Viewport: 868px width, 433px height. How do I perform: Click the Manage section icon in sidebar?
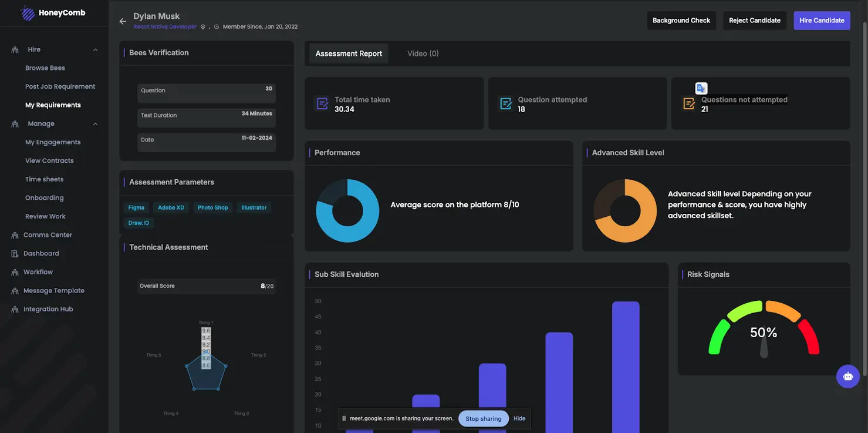(15, 124)
